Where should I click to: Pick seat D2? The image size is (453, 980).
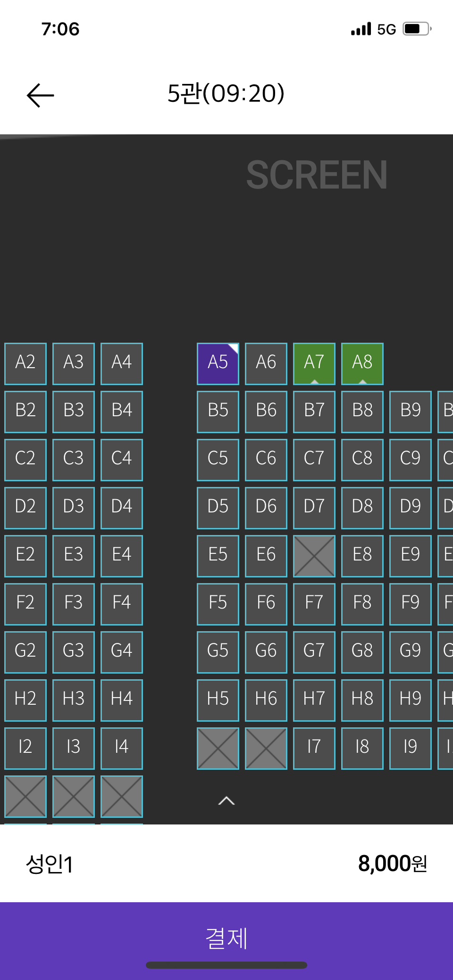[x=25, y=508]
